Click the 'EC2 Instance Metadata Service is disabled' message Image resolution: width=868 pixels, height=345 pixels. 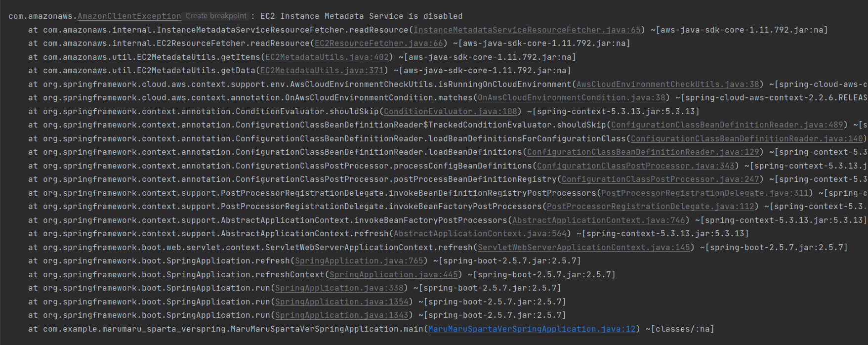pyautogui.click(x=362, y=16)
